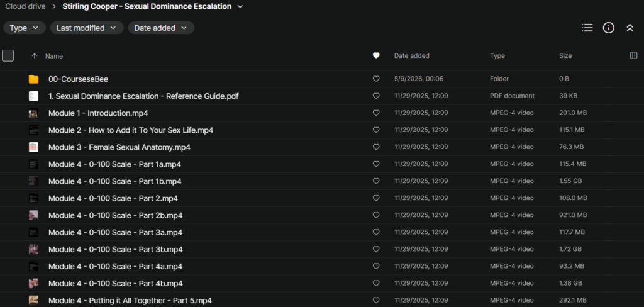Screen dimensions: 644x307
Task: Favorite Module 4 Part 4b.mp4
Action: 376,284
